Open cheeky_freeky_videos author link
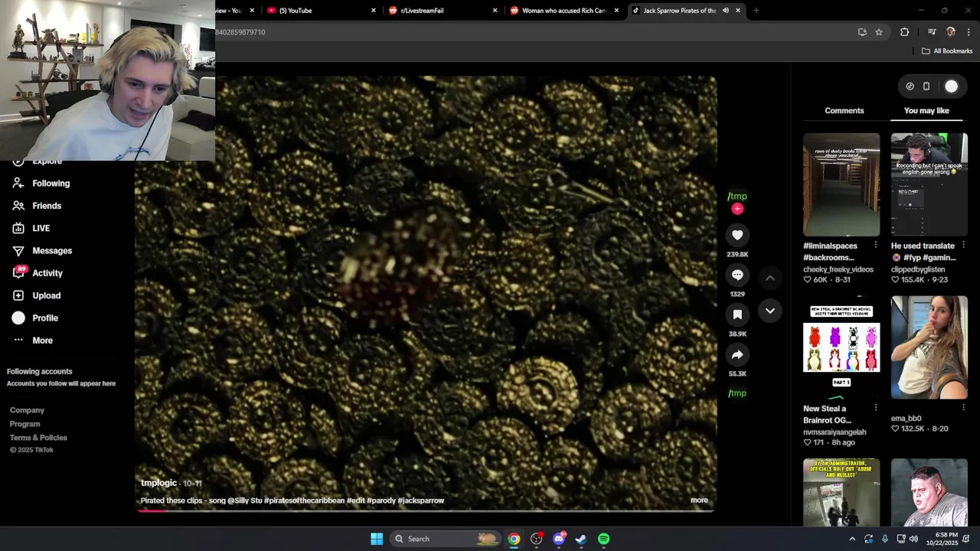The height and width of the screenshot is (551, 980). (x=838, y=269)
